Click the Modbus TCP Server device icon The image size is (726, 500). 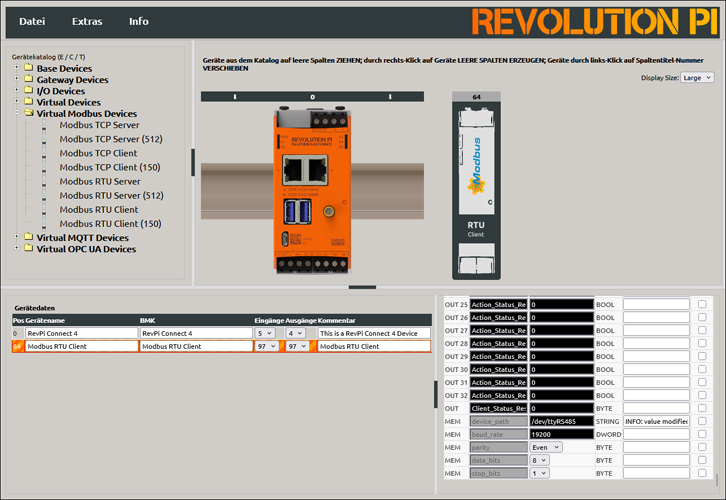pyautogui.click(x=44, y=125)
